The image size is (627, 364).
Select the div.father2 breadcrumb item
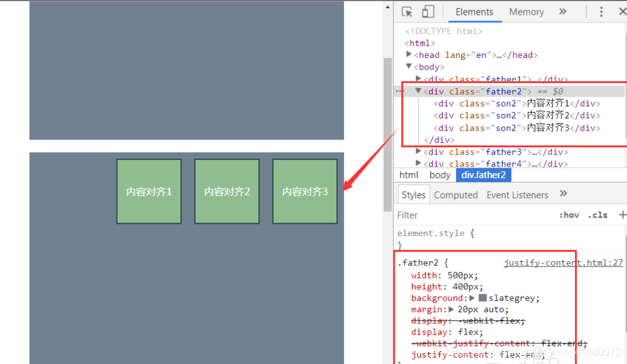coord(484,175)
